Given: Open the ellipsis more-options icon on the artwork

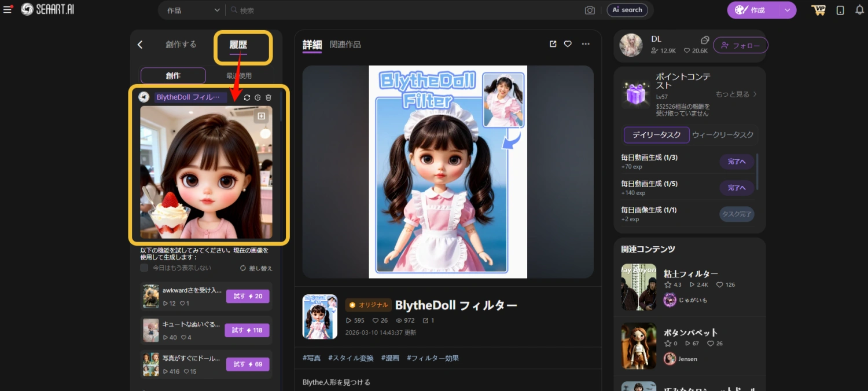Looking at the screenshot, I should (x=586, y=43).
